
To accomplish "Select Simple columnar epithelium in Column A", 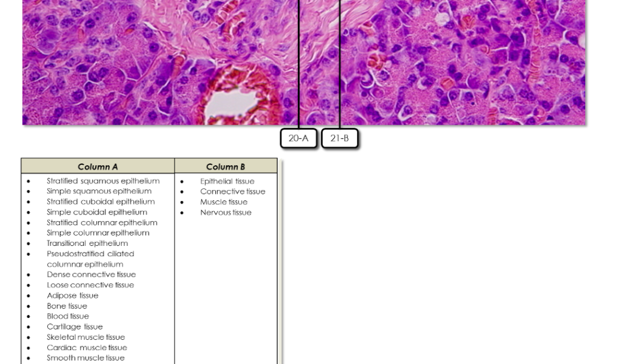I will point(98,233).
